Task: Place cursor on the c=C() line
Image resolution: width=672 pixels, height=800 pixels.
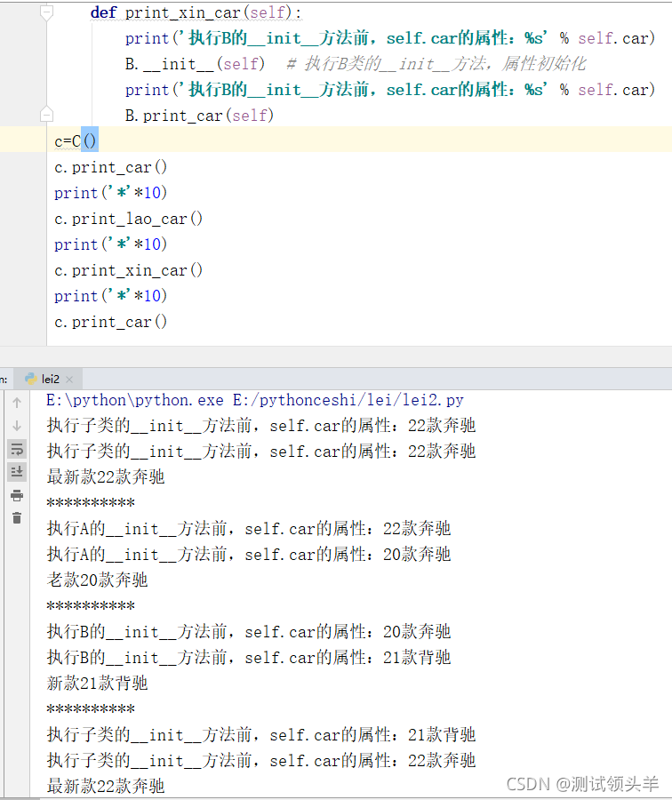Action: coord(76,140)
